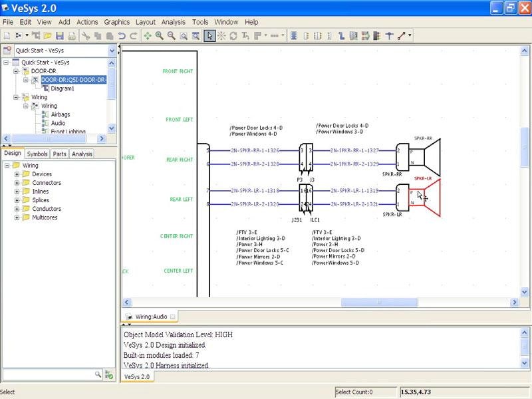Expand the Conductors folder
The image size is (532, 399).
pyautogui.click(x=17, y=209)
